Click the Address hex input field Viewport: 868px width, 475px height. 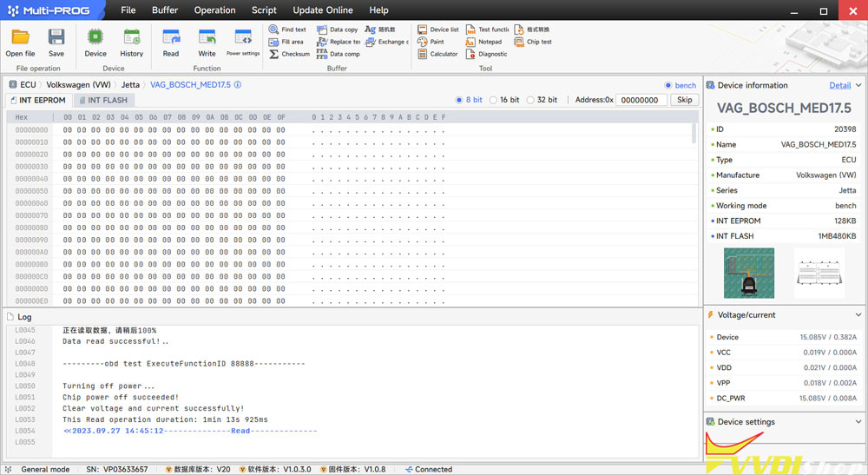[x=642, y=100]
